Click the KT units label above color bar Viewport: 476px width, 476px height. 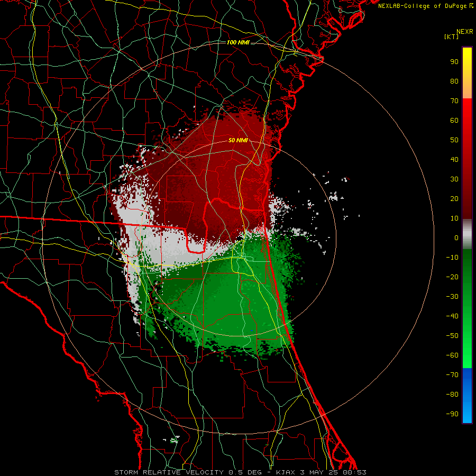pyautogui.click(x=451, y=36)
